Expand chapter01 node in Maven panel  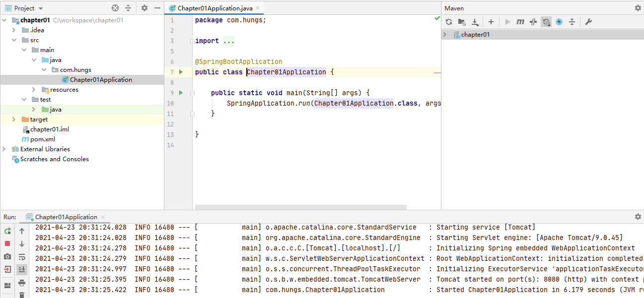click(445, 35)
